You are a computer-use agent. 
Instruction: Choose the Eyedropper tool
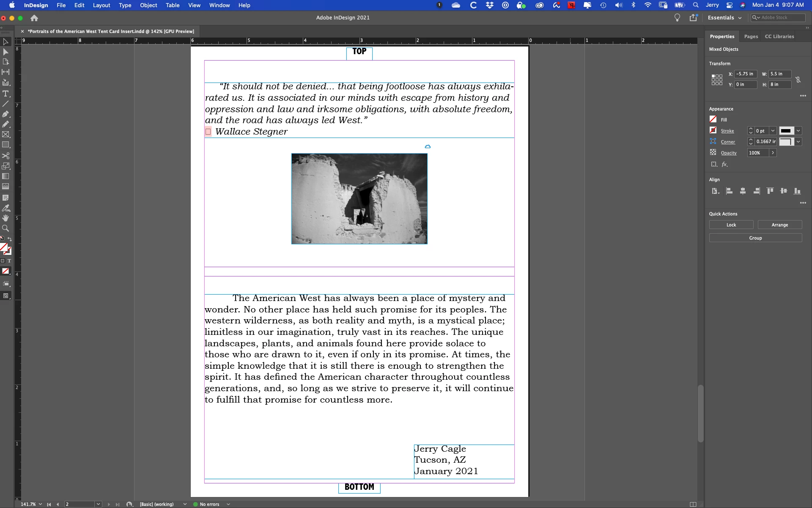[5, 208]
